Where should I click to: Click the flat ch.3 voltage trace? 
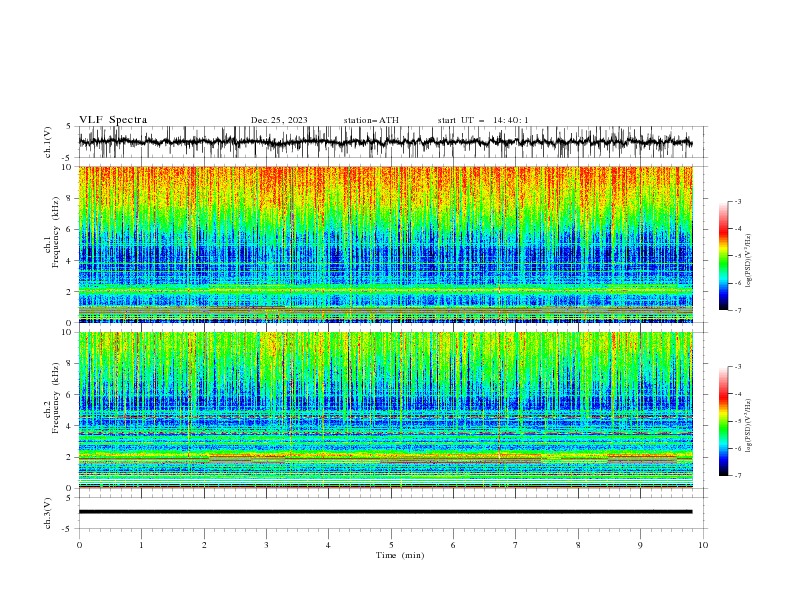[x=385, y=512]
